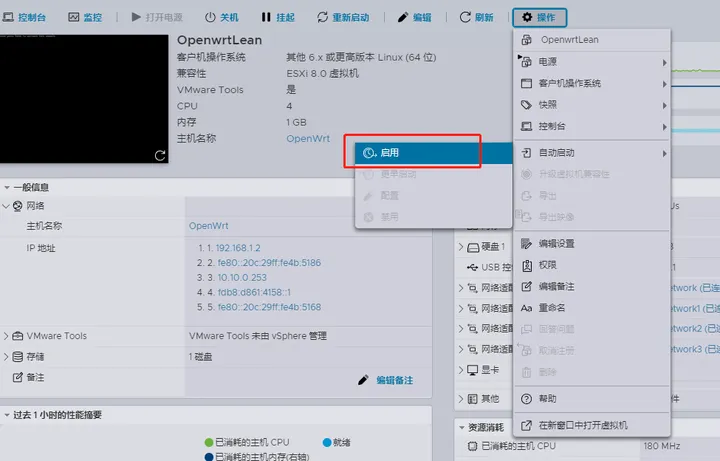
Task: Open the 控制台 console toolbar button
Action: point(24,17)
